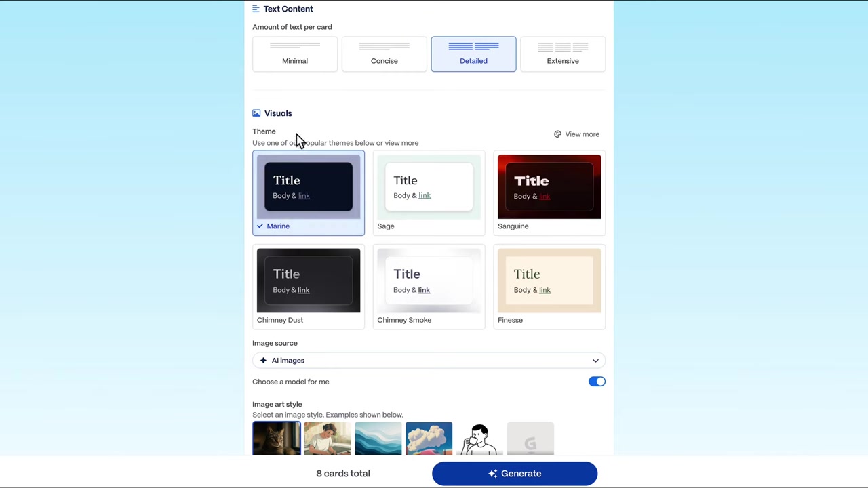Click the 'Choose a model for me' label
Image resolution: width=868 pixels, height=488 pixels.
click(x=291, y=382)
